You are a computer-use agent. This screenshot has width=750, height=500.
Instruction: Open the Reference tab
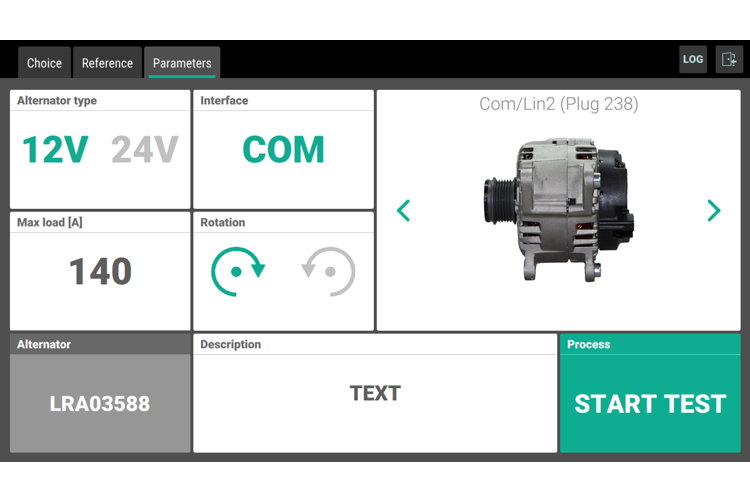pyautogui.click(x=107, y=63)
